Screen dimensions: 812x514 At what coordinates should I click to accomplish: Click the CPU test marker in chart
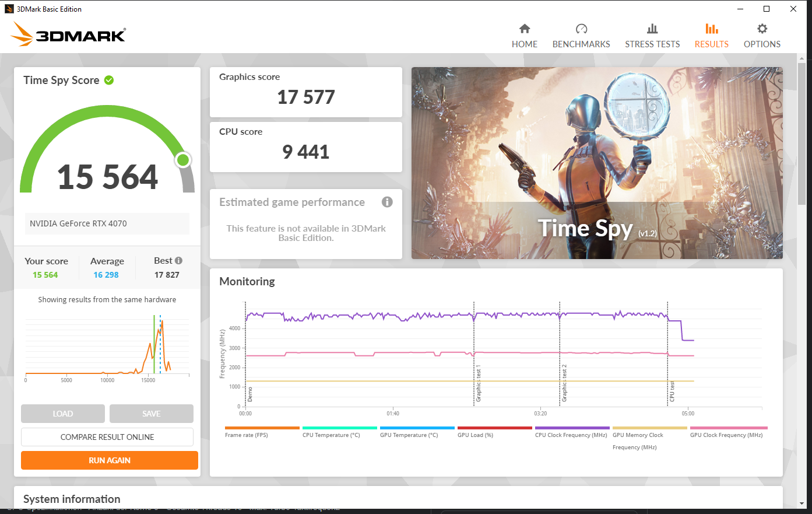pyautogui.click(x=672, y=391)
